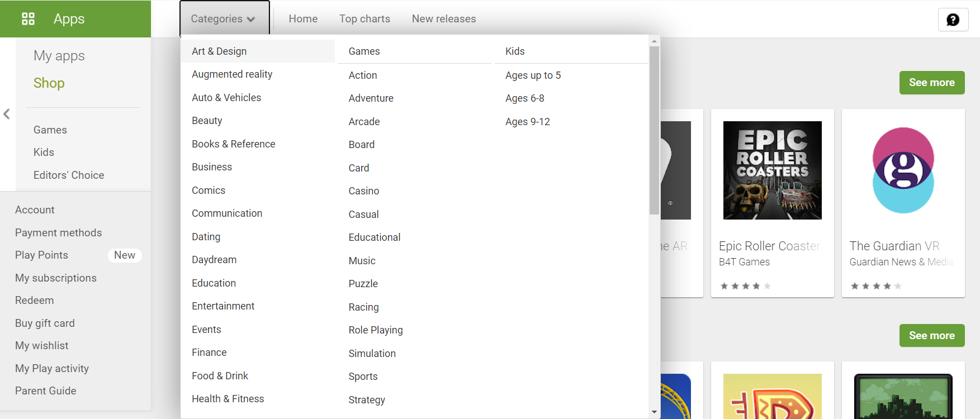Open Play Points link
The width and height of the screenshot is (980, 419).
[41, 255]
